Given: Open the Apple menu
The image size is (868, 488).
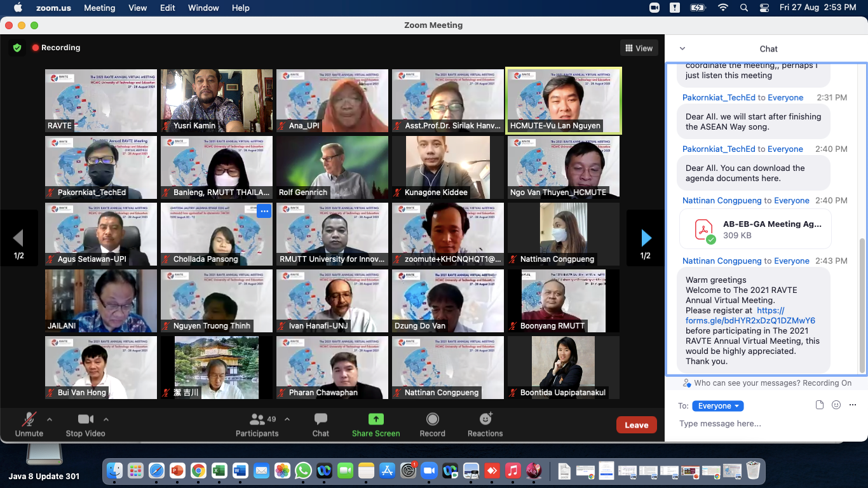Looking at the screenshot, I should [17, 8].
